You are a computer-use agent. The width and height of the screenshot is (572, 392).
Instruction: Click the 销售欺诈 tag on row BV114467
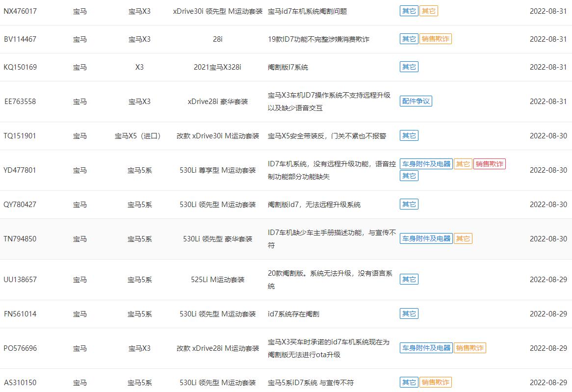point(436,39)
